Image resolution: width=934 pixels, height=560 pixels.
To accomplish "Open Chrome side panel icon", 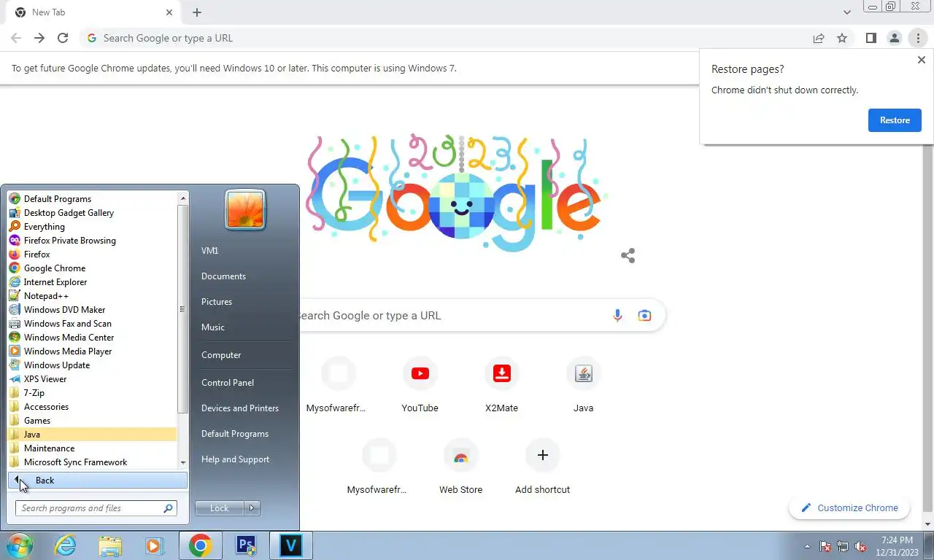I will point(871,38).
